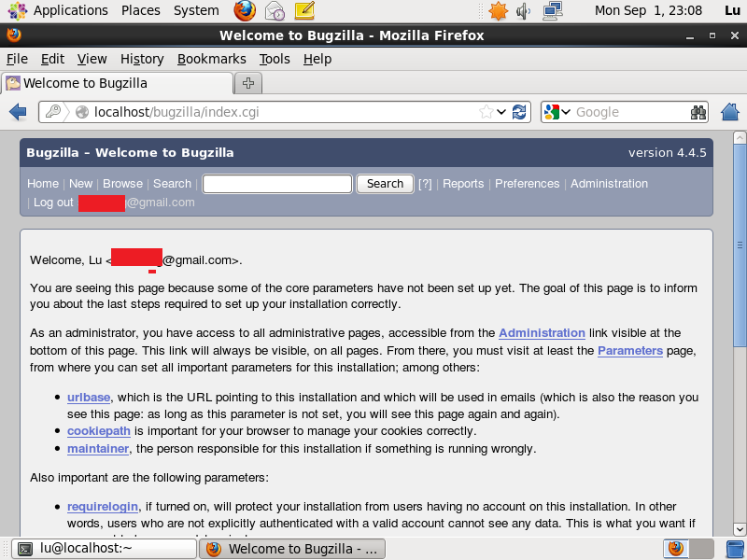Click the scrollbar down arrow
Screen dimensions: 747x560
(x=740, y=528)
